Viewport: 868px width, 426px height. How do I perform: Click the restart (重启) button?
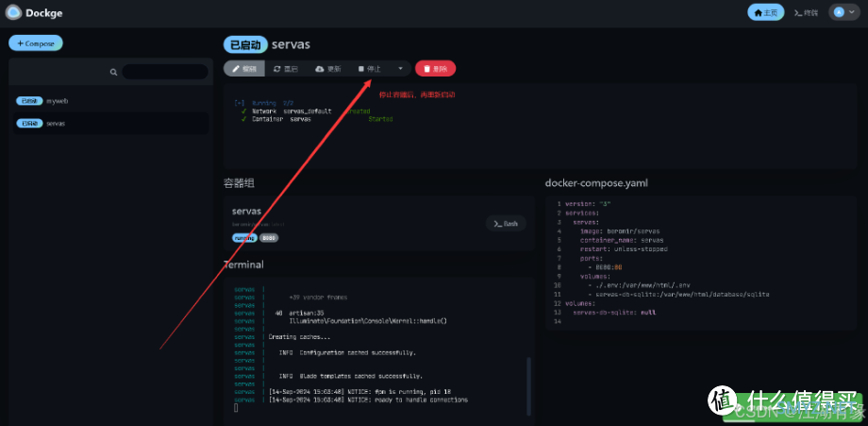click(286, 69)
